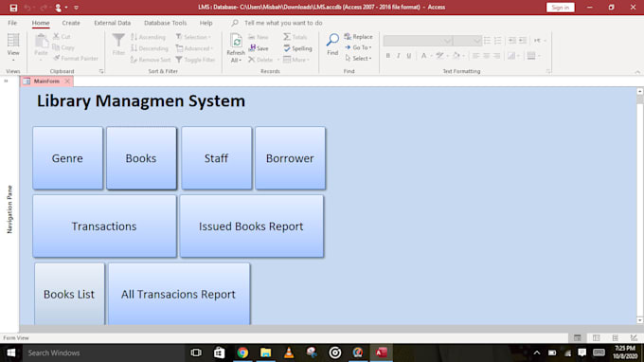Expand the Selection filter dropdown
Screen dimensions: 644x362
[193, 37]
